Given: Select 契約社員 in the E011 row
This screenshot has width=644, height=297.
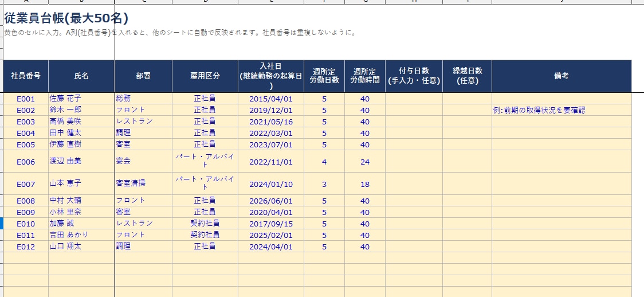Looking at the screenshot, I should [x=205, y=236].
